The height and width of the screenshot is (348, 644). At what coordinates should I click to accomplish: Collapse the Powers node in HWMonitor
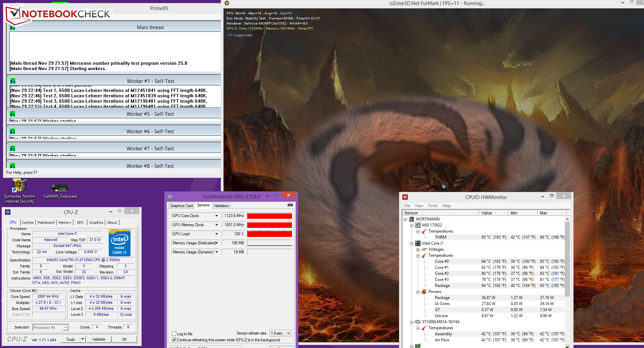tap(418, 292)
